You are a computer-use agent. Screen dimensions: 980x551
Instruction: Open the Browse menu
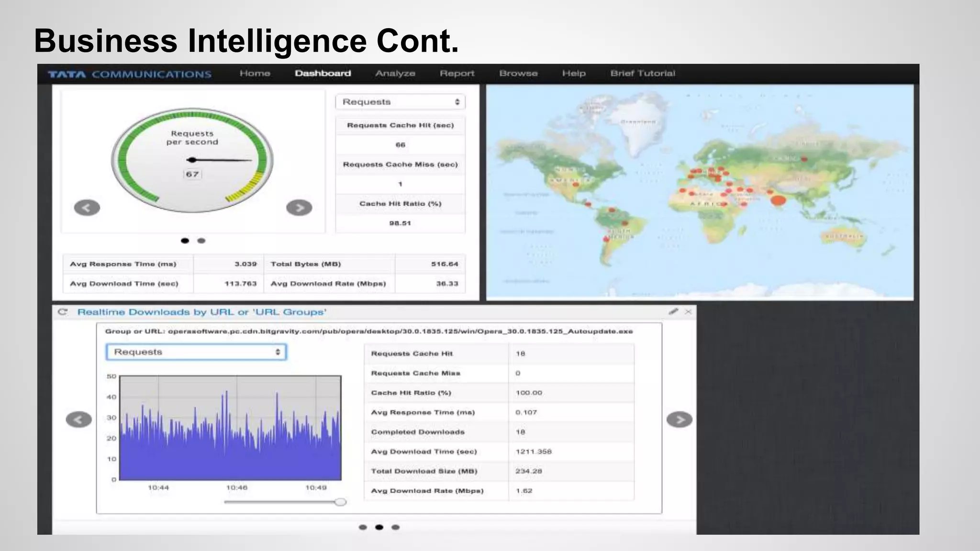[518, 73]
